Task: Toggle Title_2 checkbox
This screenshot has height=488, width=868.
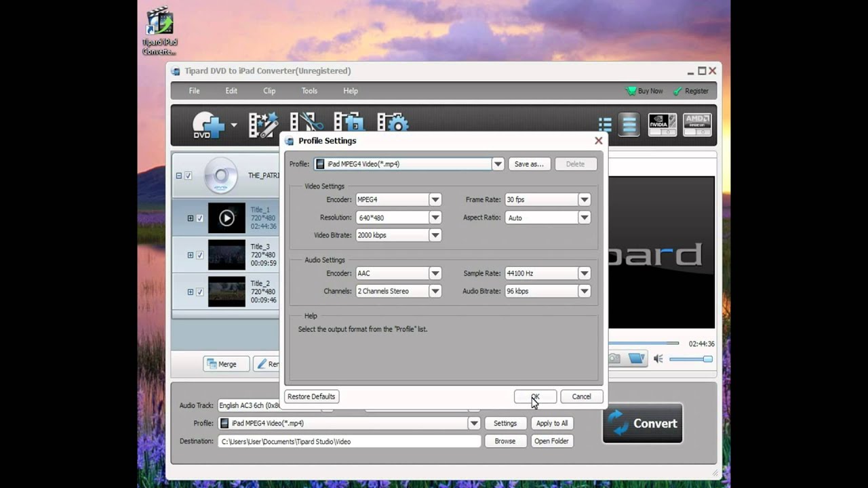Action: pos(199,291)
